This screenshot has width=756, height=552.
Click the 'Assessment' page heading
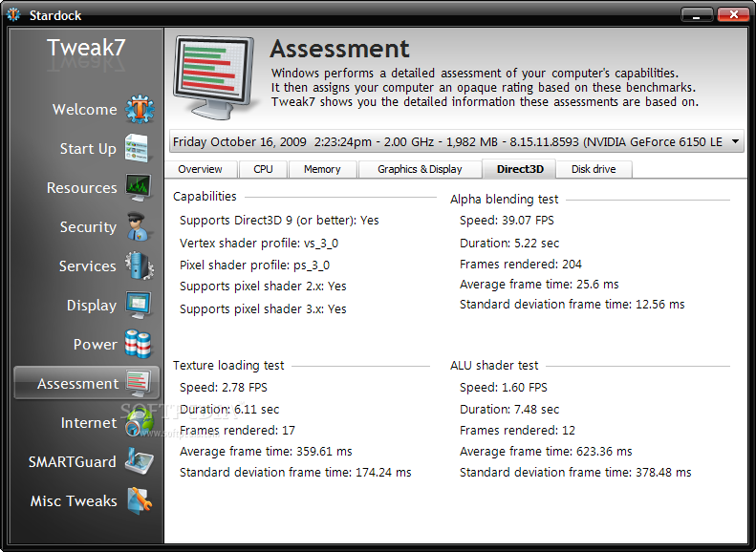point(339,49)
